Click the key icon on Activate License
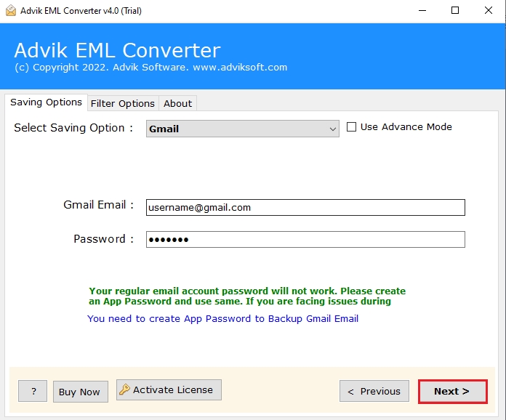Image resolution: width=506 pixels, height=420 pixels. pyautogui.click(x=124, y=389)
